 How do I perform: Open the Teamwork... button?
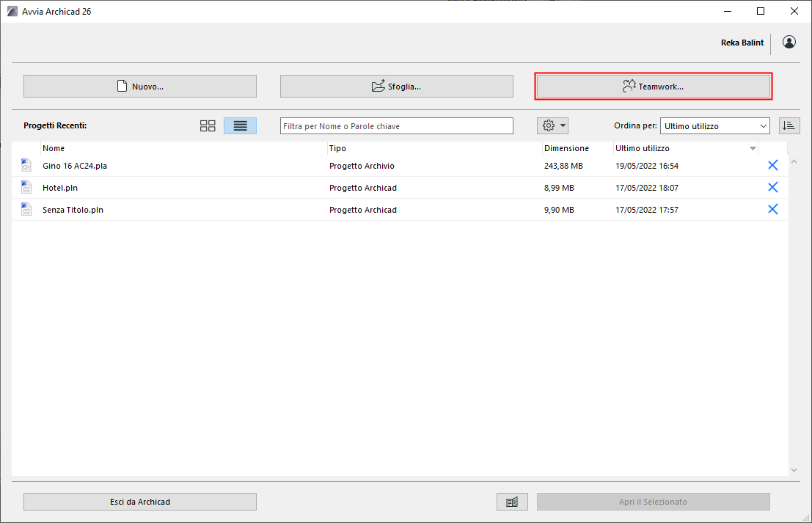point(653,86)
